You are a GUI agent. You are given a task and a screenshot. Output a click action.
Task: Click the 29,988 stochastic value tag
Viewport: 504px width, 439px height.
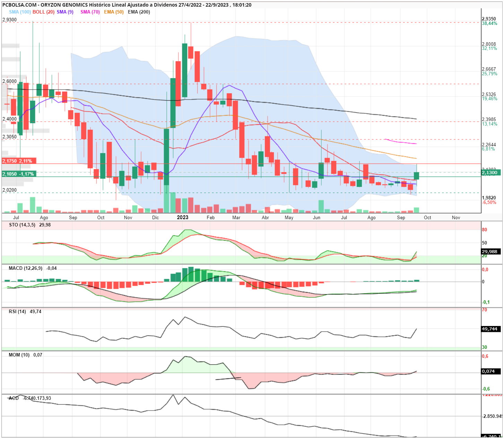(x=491, y=252)
